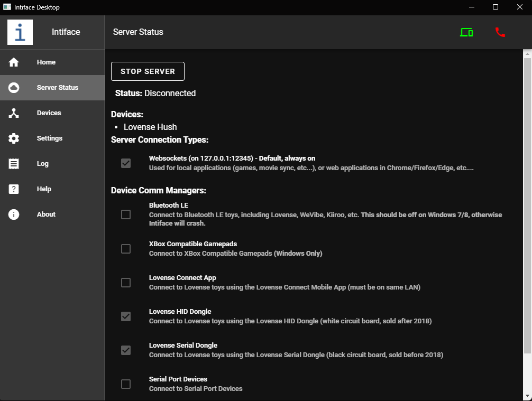Viewport: 532px width, 401px height.
Task: Click the scrollbar up arrow
Action: (x=527, y=53)
